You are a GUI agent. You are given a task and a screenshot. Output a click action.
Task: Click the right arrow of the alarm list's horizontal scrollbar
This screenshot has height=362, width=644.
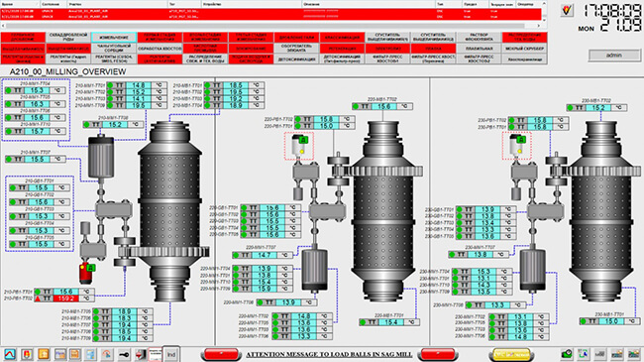point(538,26)
